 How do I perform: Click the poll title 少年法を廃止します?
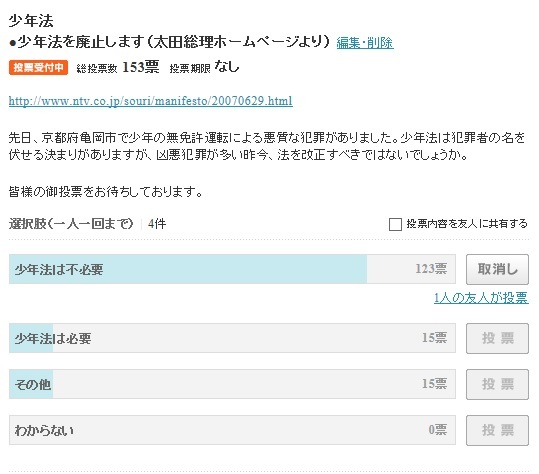tap(81, 42)
